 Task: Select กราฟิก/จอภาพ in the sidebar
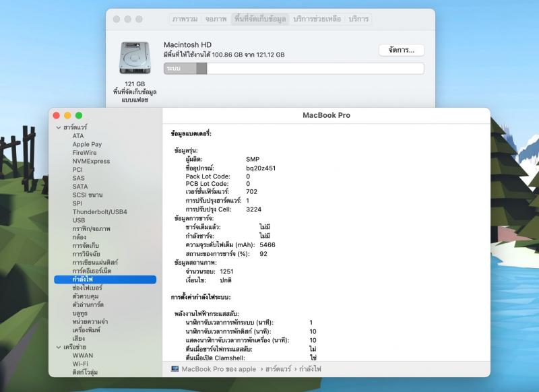[92, 228]
